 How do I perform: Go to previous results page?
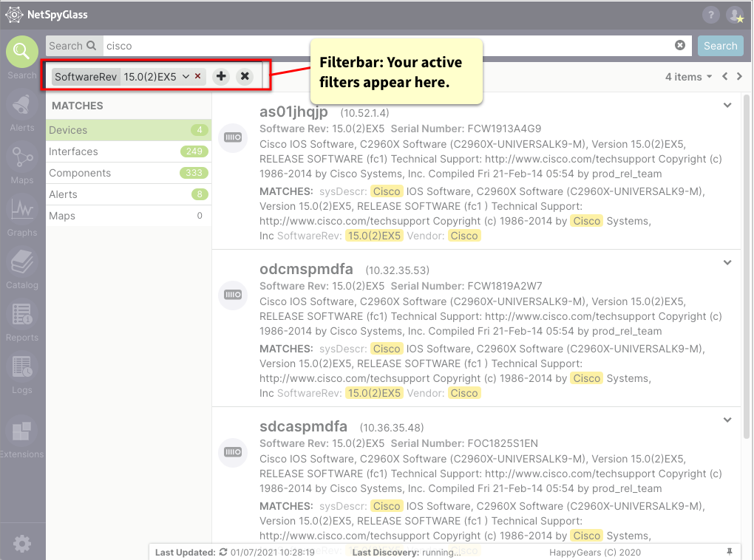pyautogui.click(x=724, y=76)
